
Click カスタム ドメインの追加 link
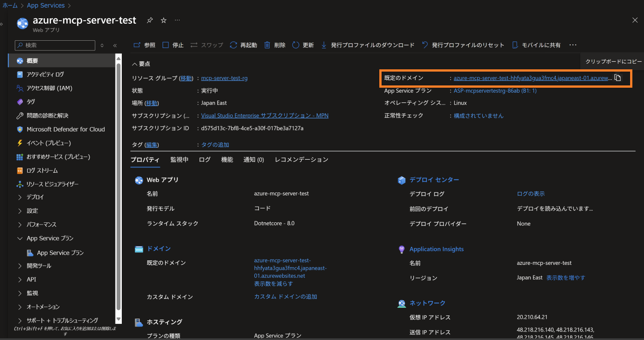click(286, 297)
